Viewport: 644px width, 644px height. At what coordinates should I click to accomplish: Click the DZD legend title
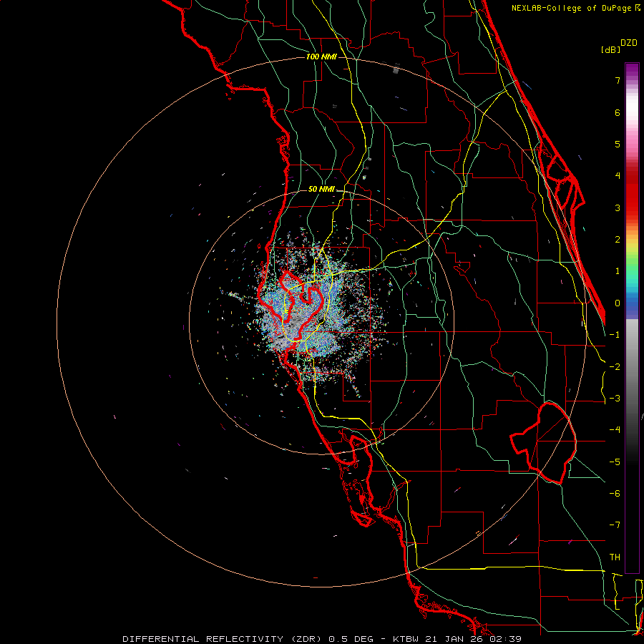pos(629,42)
